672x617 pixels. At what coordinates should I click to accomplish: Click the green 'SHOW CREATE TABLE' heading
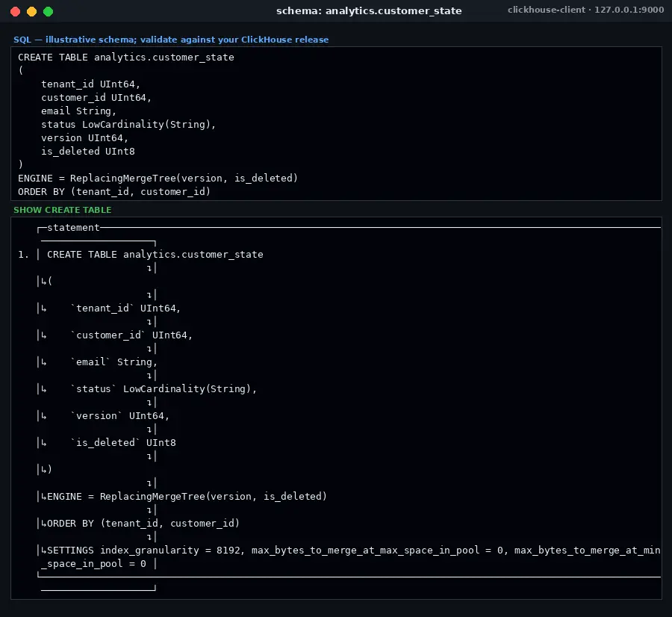tap(63, 210)
